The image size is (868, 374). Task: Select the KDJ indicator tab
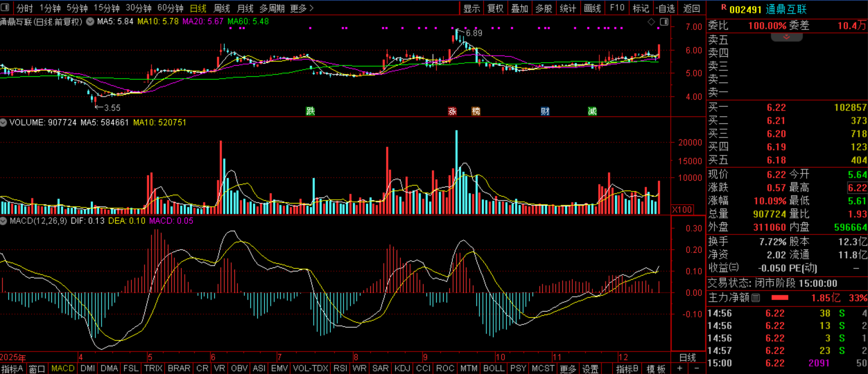(x=403, y=368)
